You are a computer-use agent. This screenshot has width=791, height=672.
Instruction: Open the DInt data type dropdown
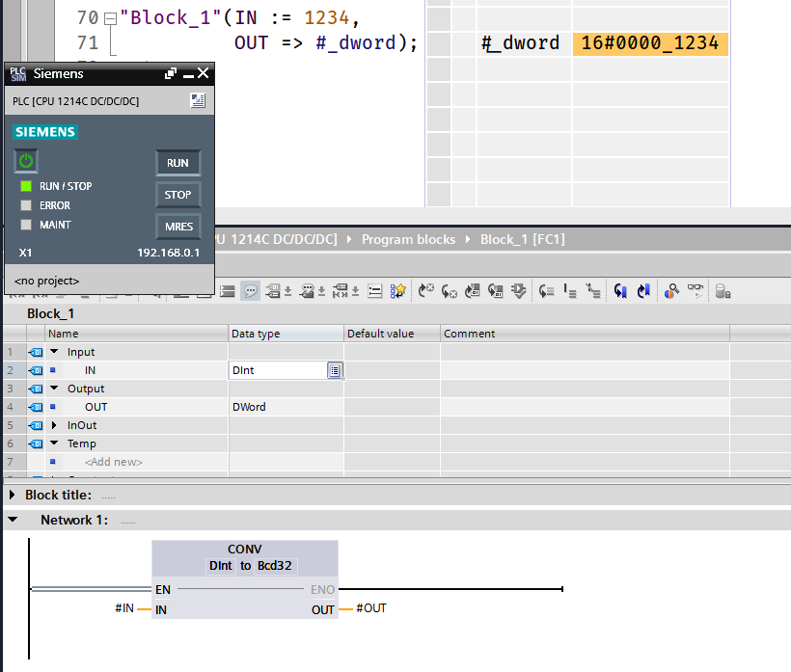pos(334,370)
